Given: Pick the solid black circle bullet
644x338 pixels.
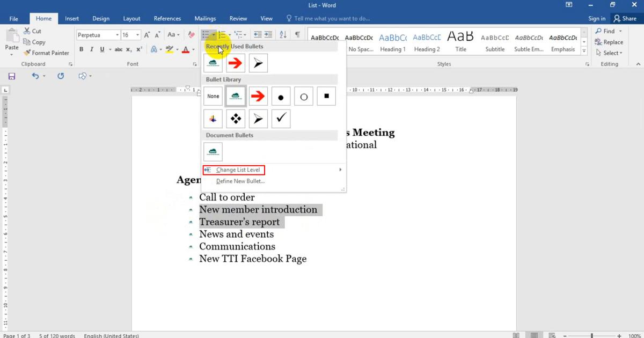Looking at the screenshot, I should [x=281, y=97].
